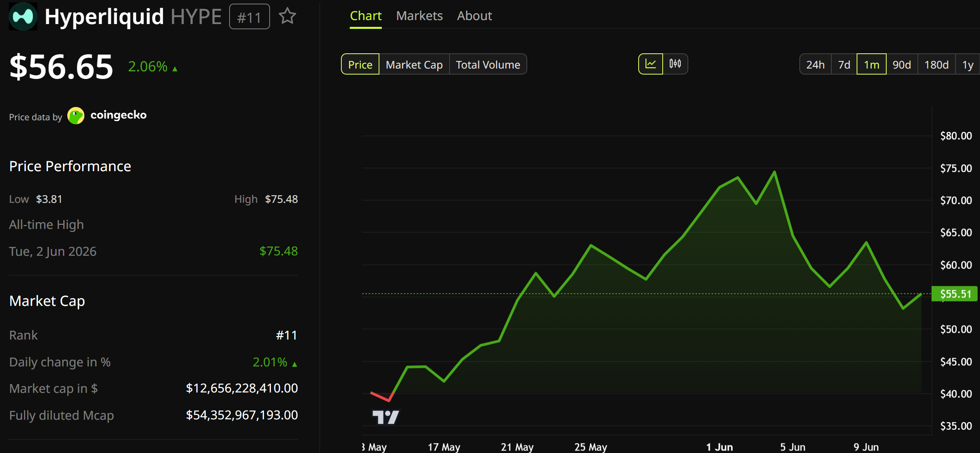The image size is (980, 453).
Task: Click the 17 May date axis label
Action: tap(444, 447)
